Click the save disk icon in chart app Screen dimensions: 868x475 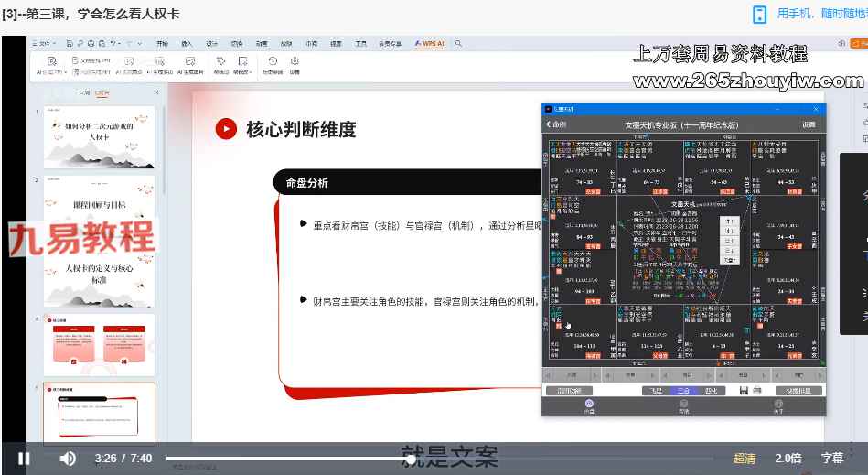click(744, 391)
